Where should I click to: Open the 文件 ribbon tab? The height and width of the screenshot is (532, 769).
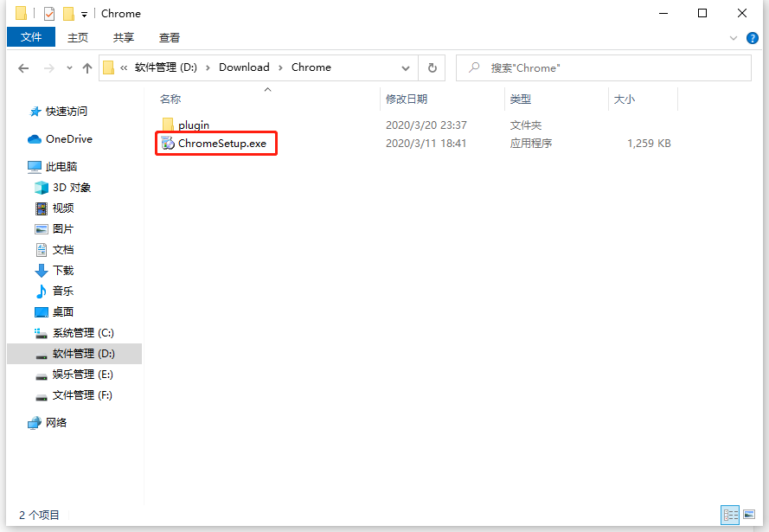click(x=31, y=37)
